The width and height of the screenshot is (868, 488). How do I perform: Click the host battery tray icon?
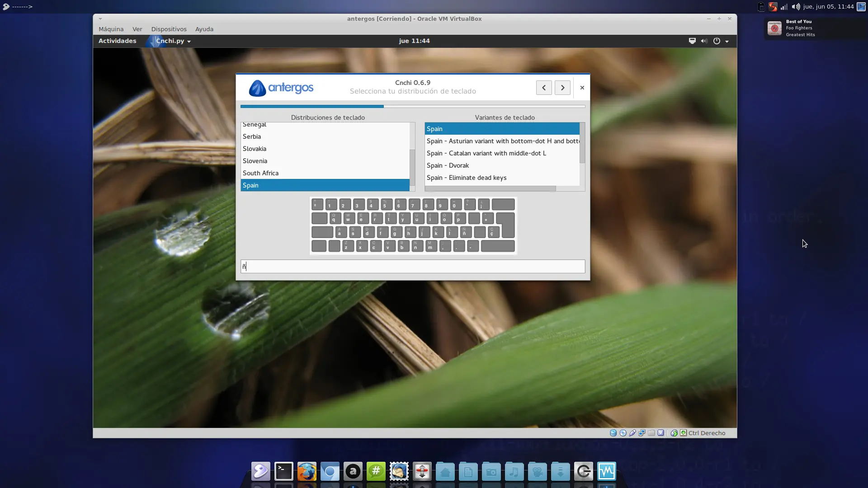point(761,6)
